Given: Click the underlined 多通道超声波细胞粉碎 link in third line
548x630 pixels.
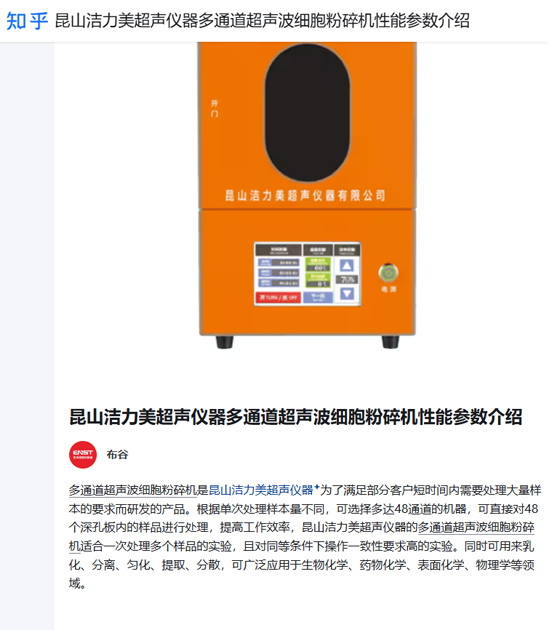Looking at the screenshot, I should coord(476,527).
